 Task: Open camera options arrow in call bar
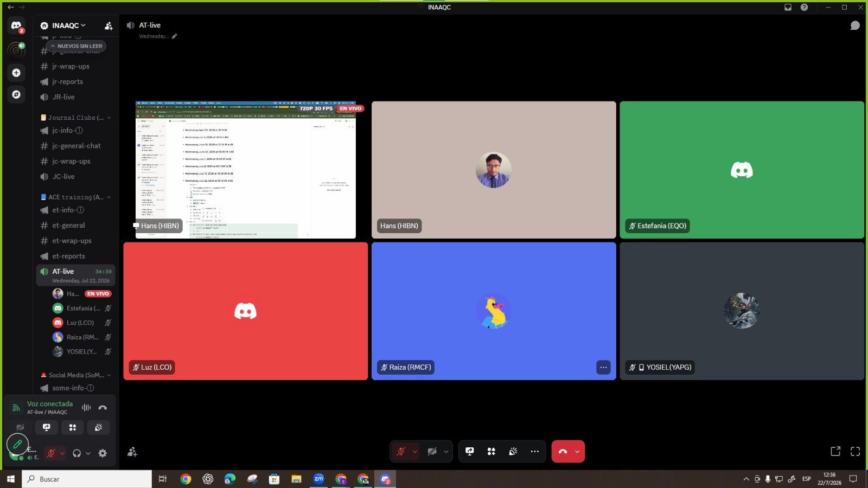[446, 451]
